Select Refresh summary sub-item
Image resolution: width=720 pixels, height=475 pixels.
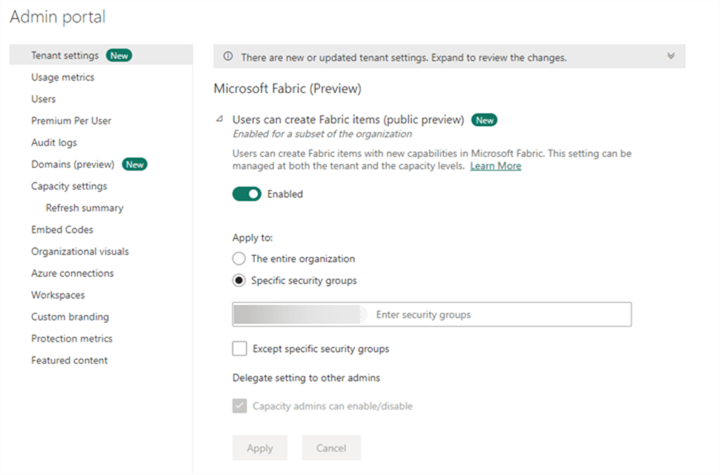click(85, 208)
